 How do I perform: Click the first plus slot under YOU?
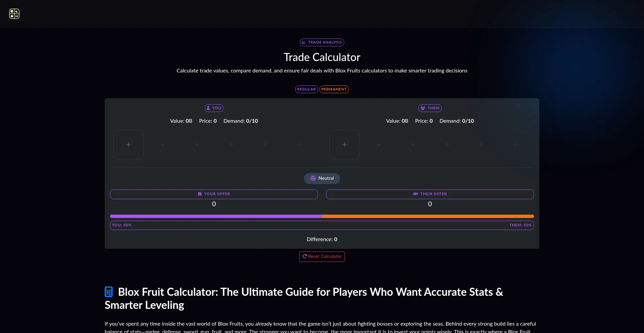pos(128,145)
